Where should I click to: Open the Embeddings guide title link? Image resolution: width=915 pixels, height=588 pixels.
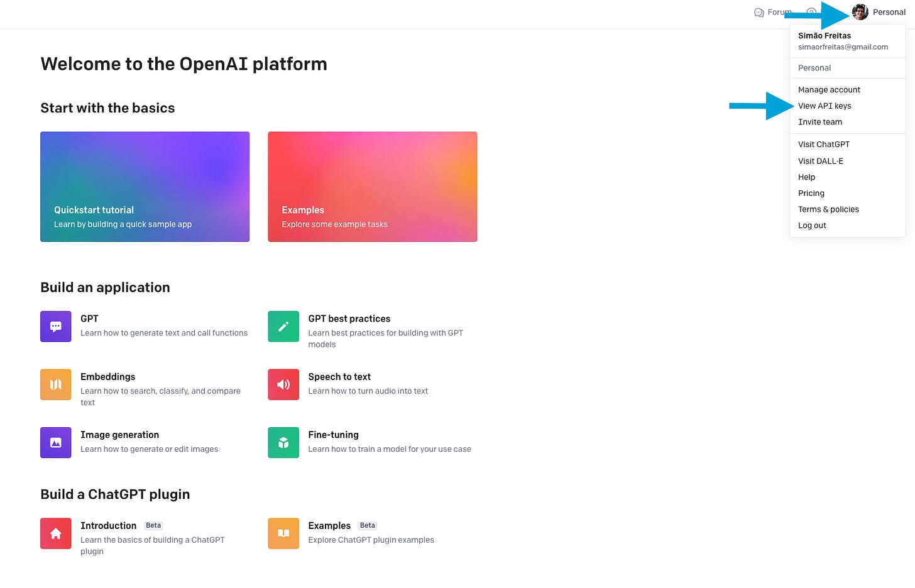click(108, 377)
